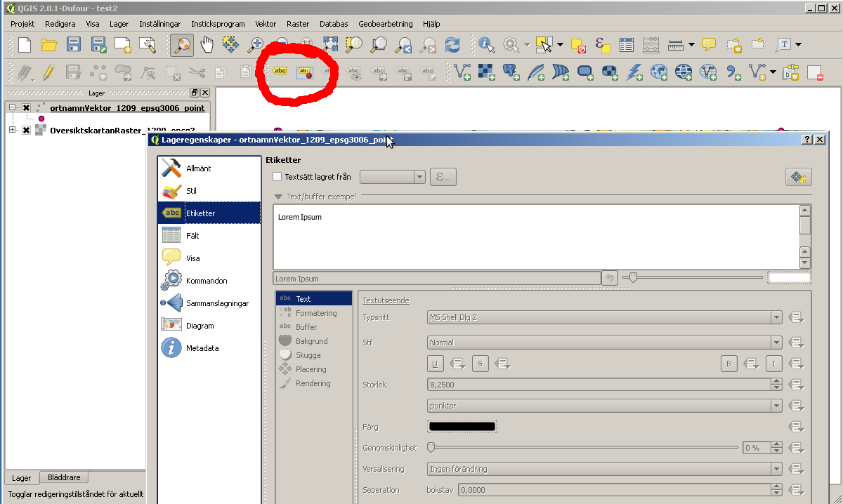
Task: Open Layer Labeling Options highlighted abc icon
Action: point(304,72)
